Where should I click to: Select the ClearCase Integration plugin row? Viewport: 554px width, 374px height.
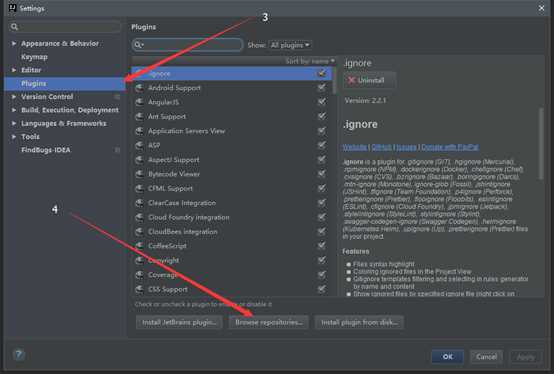tap(232, 203)
